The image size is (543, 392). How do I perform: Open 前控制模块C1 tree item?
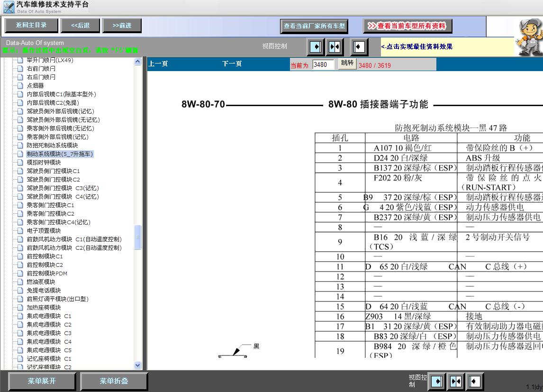coord(45,256)
